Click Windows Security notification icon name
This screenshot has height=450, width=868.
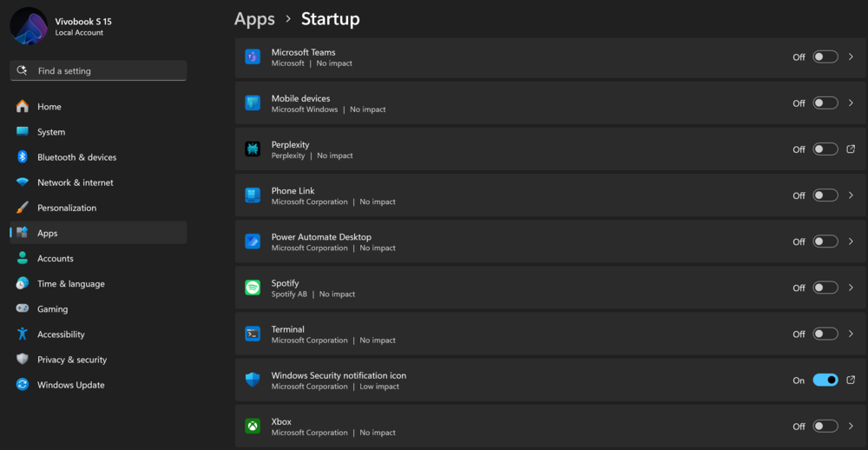(x=339, y=375)
